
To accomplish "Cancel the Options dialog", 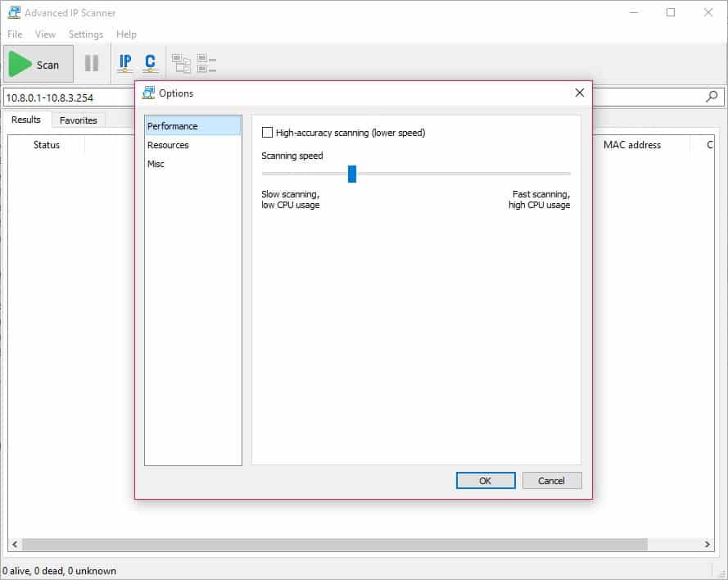I will coord(552,481).
